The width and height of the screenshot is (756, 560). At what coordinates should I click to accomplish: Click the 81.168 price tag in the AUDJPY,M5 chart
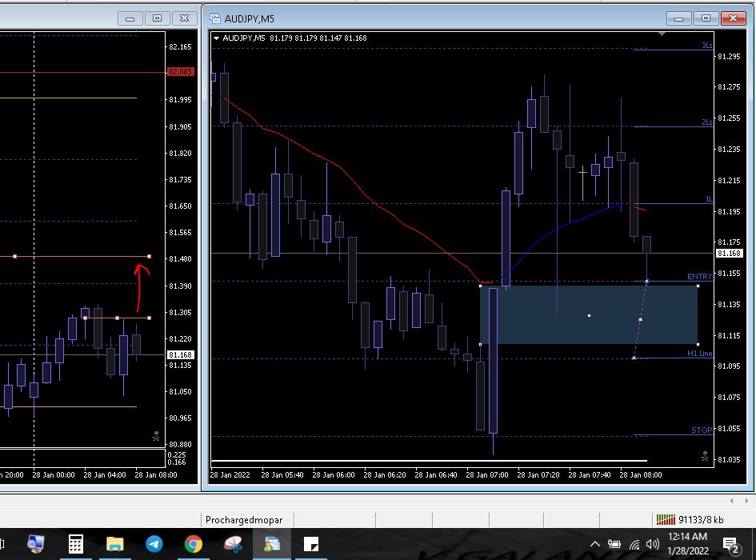(x=729, y=254)
